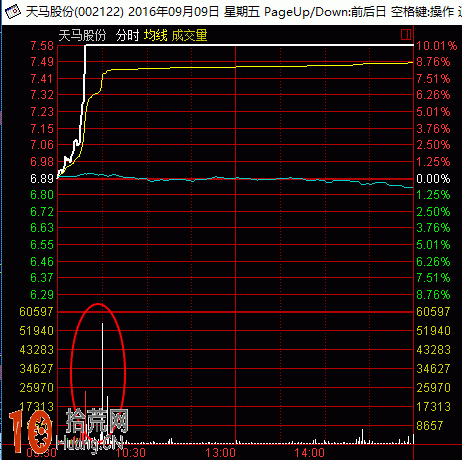
Task: Click the flat white limit-up price line
Action: tap(249, 45)
